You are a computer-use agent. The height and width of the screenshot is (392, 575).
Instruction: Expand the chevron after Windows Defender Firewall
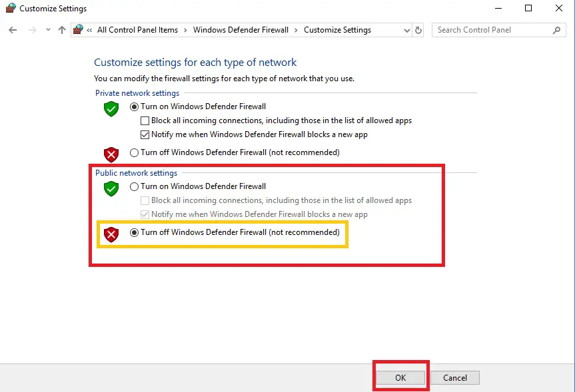point(296,31)
